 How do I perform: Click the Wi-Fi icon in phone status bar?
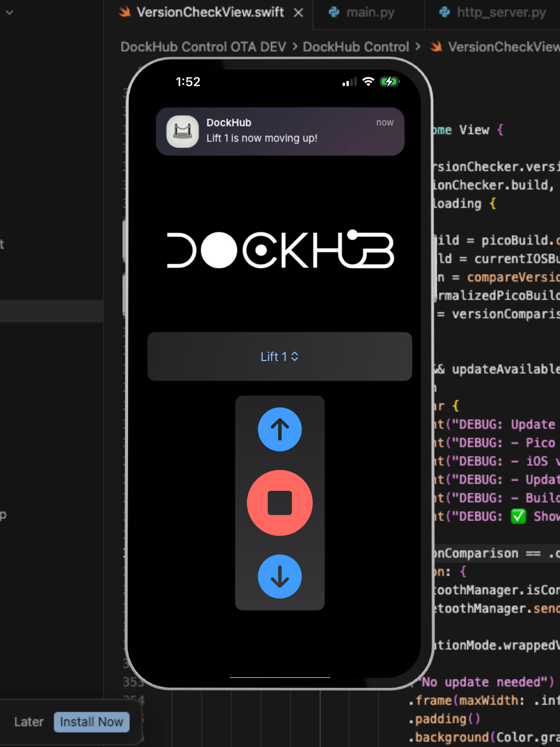[368, 81]
